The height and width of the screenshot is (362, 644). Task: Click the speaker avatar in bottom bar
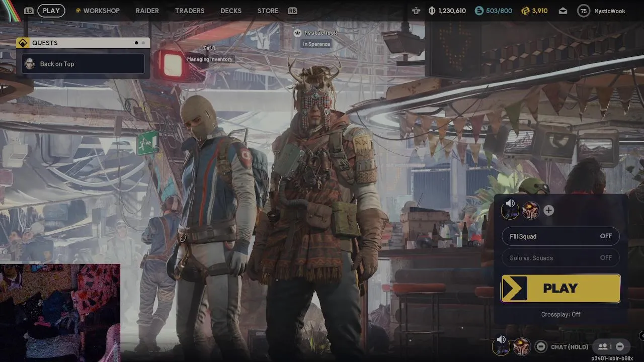tap(502, 346)
